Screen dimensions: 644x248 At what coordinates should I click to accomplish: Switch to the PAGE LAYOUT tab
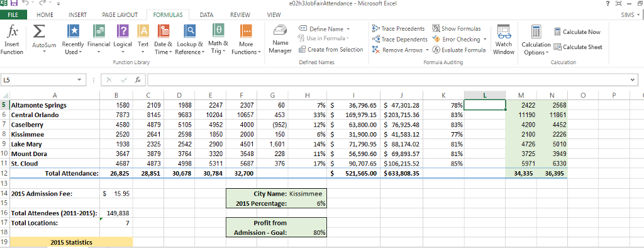click(119, 15)
